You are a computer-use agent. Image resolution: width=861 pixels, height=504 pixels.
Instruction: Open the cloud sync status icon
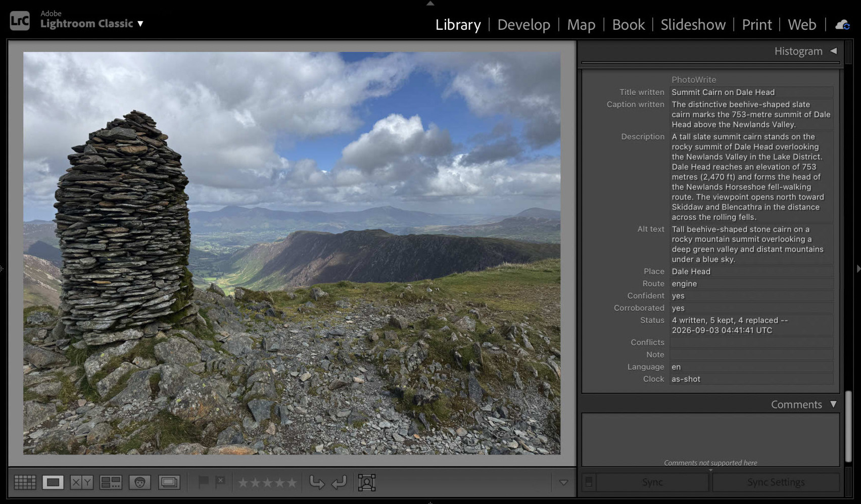(x=842, y=25)
